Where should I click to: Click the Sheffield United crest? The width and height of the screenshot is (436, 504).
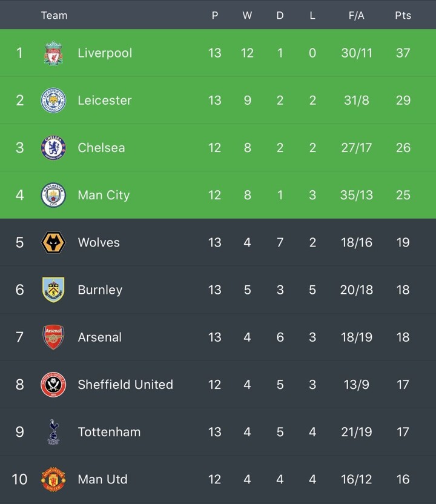point(53,385)
